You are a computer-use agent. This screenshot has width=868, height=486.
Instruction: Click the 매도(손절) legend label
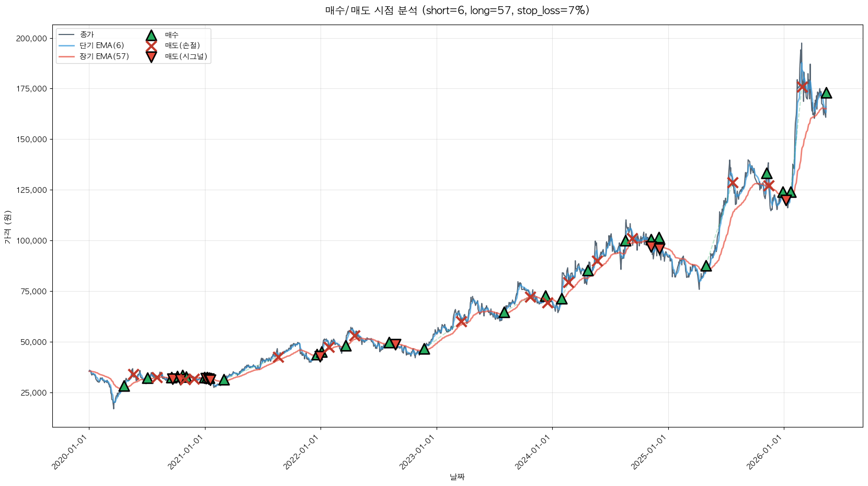coord(182,46)
